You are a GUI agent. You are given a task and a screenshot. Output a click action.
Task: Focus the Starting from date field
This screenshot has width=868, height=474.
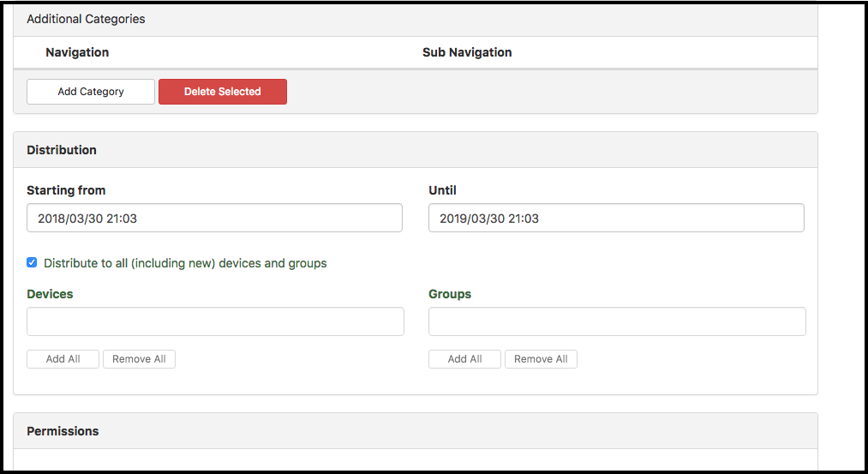pyautogui.click(x=214, y=219)
